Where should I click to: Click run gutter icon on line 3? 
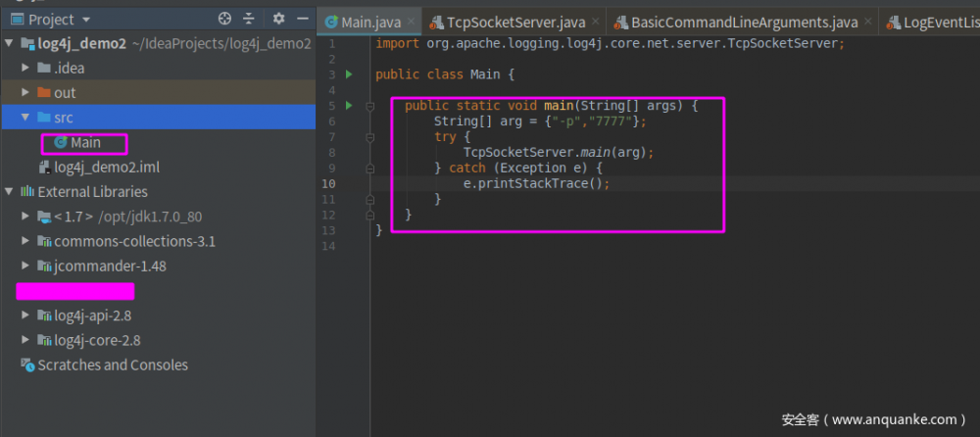click(349, 74)
